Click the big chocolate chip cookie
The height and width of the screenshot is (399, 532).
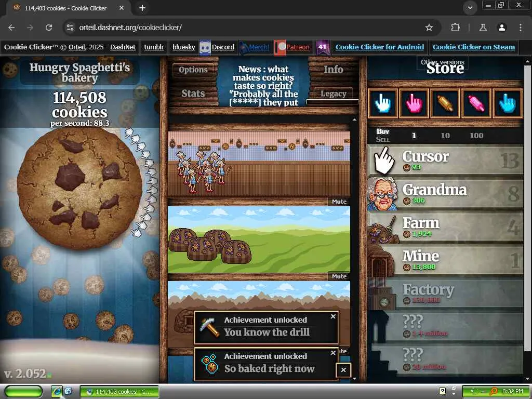pyautogui.click(x=79, y=189)
